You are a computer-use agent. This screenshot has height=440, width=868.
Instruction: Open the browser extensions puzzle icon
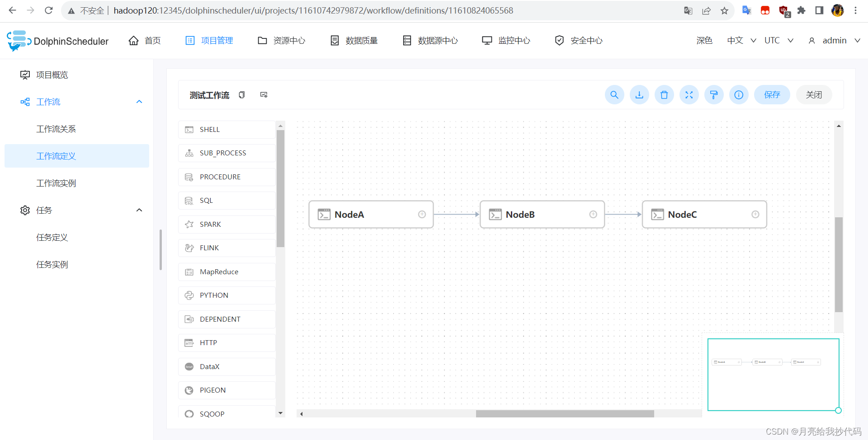click(x=802, y=10)
